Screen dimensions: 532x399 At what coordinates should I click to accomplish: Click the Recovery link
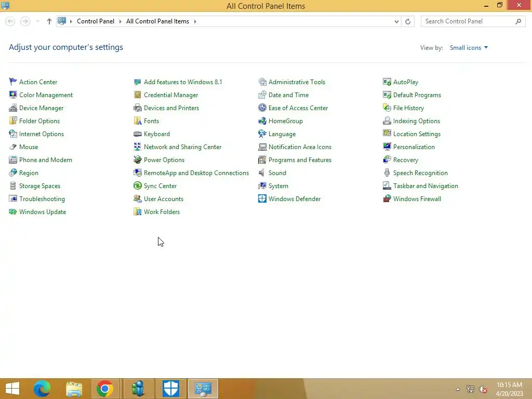[x=405, y=160]
